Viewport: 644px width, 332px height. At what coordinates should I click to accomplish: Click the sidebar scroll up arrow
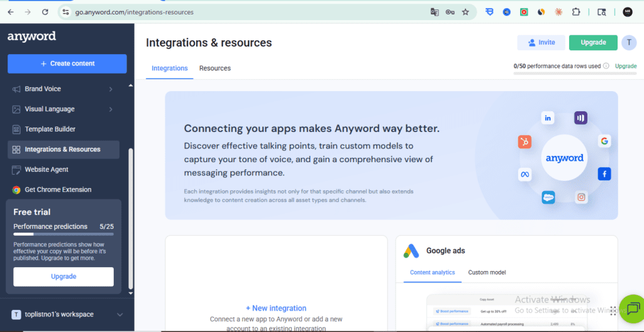click(x=131, y=86)
